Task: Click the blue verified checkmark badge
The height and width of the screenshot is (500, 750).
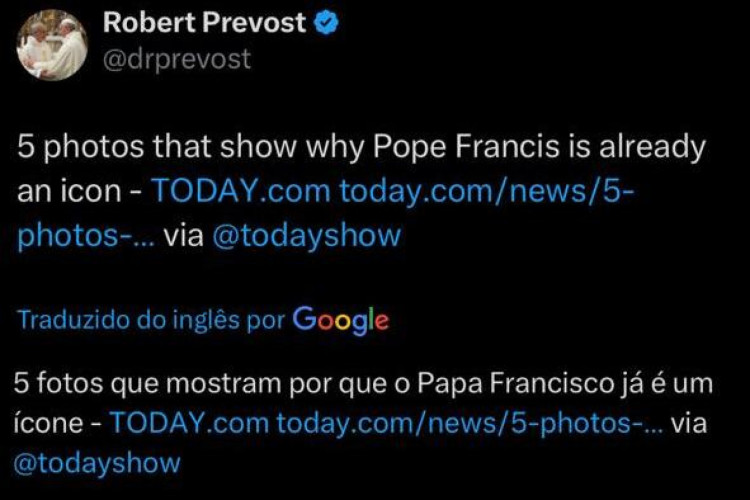Action: pos(326,23)
